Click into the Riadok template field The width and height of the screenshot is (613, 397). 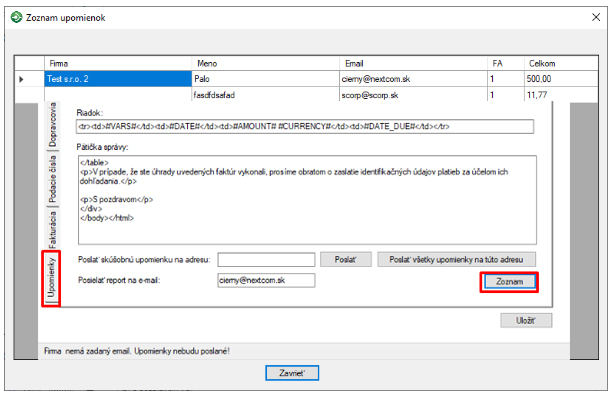coord(305,126)
